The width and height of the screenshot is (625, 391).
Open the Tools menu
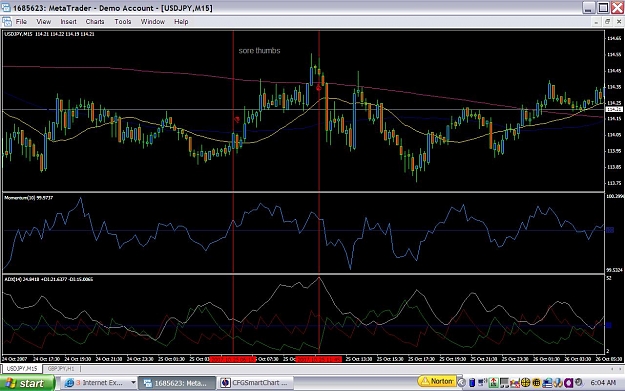coord(123,22)
